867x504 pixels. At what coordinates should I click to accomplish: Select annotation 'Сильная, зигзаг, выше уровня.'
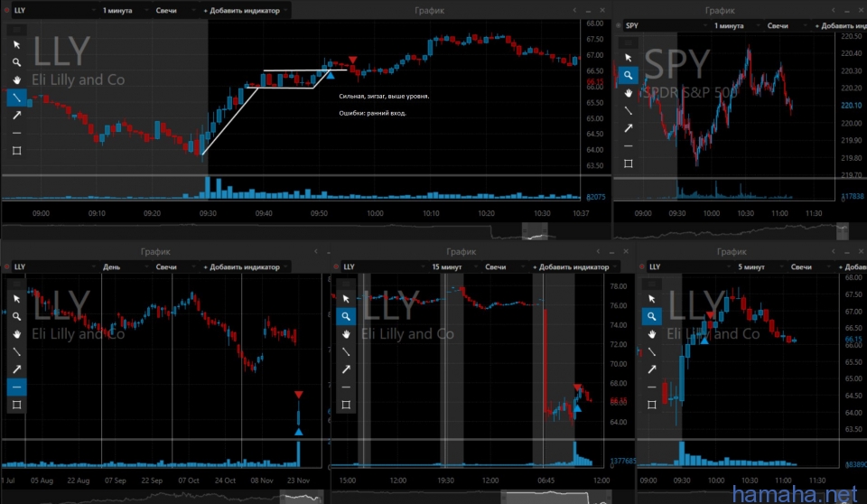pyautogui.click(x=384, y=97)
